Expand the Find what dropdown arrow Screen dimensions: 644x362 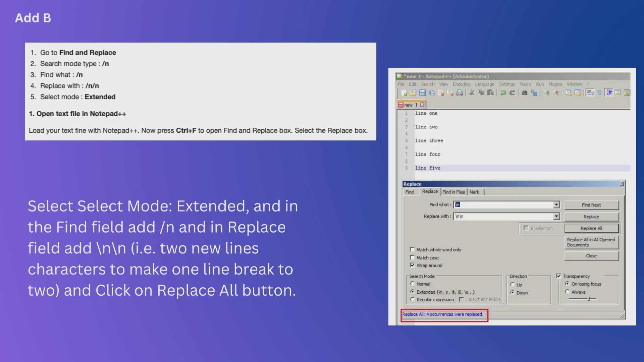[x=556, y=204]
